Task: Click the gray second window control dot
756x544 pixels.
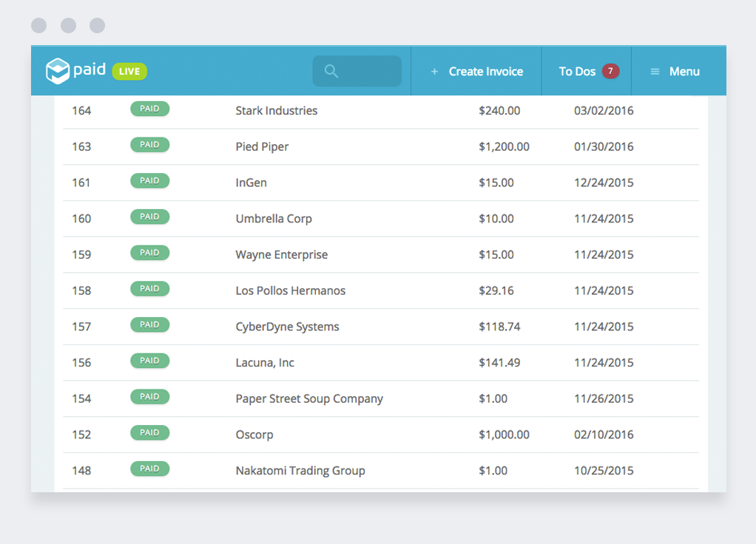Action: [x=68, y=25]
